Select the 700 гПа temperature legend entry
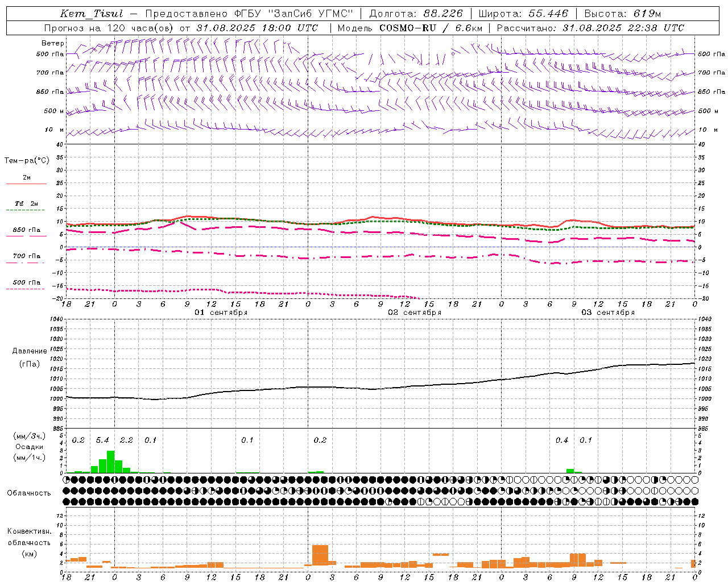The image size is (728, 582). [x=27, y=259]
